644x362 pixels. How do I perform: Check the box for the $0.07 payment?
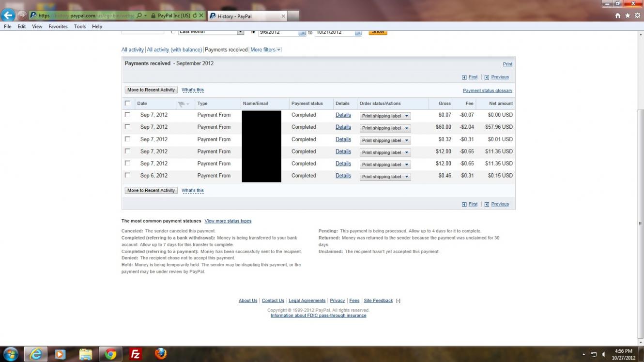(127, 115)
